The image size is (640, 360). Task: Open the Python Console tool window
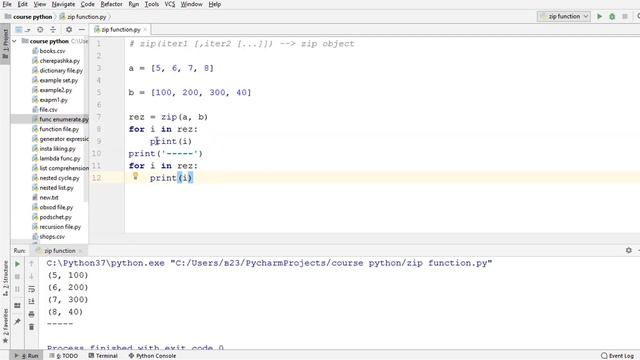pos(152,356)
